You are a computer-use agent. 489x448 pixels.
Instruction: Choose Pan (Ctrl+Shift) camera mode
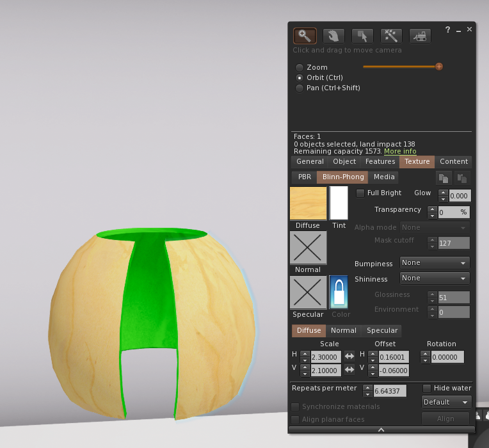pyautogui.click(x=299, y=88)
